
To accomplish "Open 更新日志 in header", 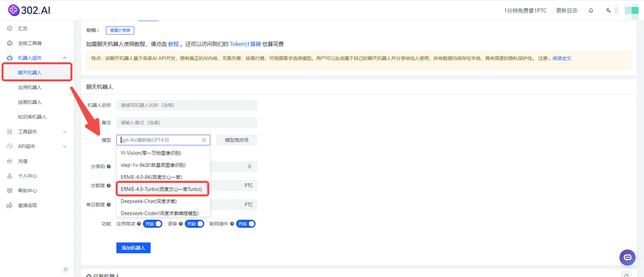I will (567, 11).
